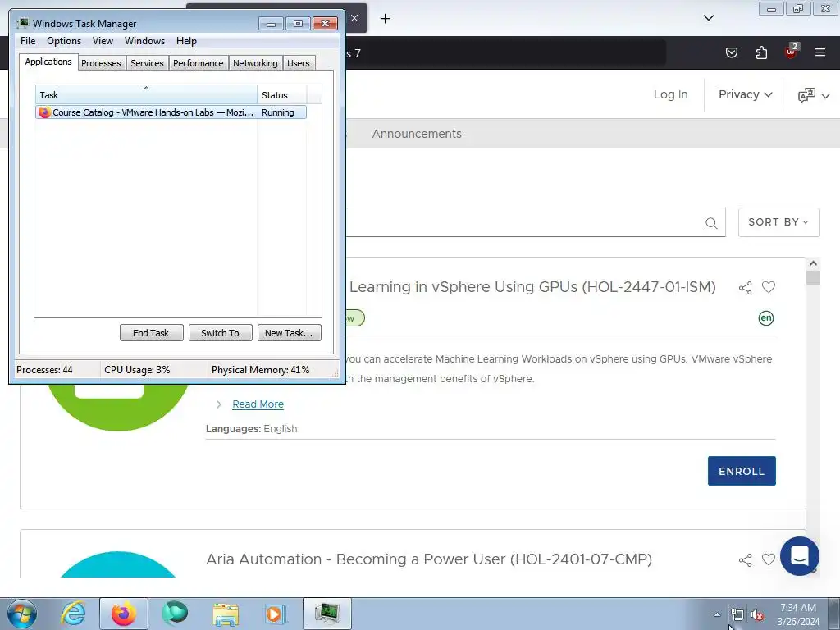The width and height of the screenshot is (840, 630).
Task: Switch to the Services tab
Action: pos(147,63)
